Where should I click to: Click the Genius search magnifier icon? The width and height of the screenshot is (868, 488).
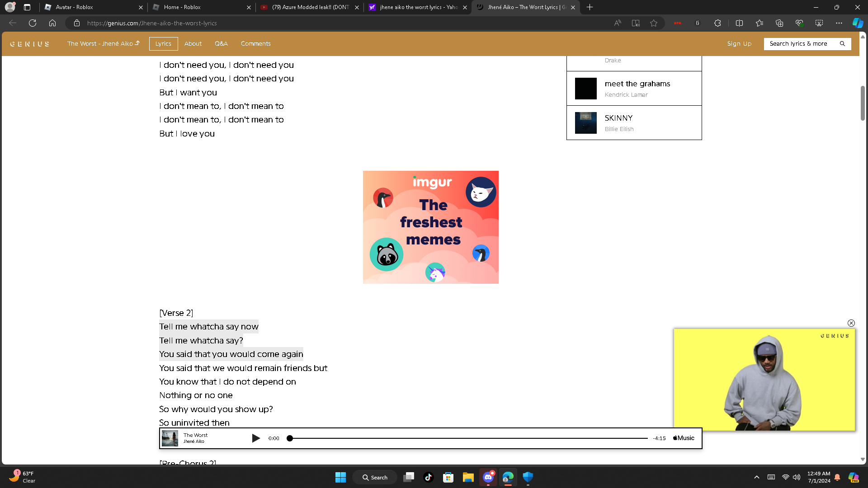[x=842, y=44]
